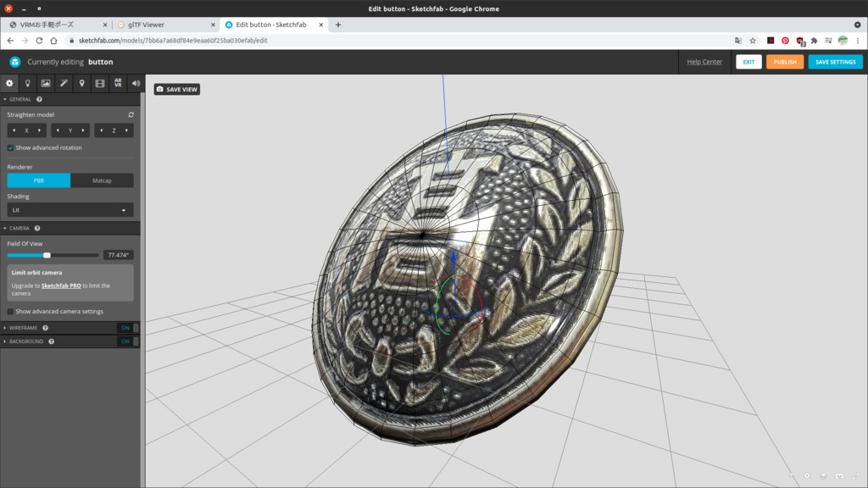The width and height of the screenshot is (868, 488).
Task: Open Chrome tab search dropdown arrow
Action: click(x=857, y=25)
